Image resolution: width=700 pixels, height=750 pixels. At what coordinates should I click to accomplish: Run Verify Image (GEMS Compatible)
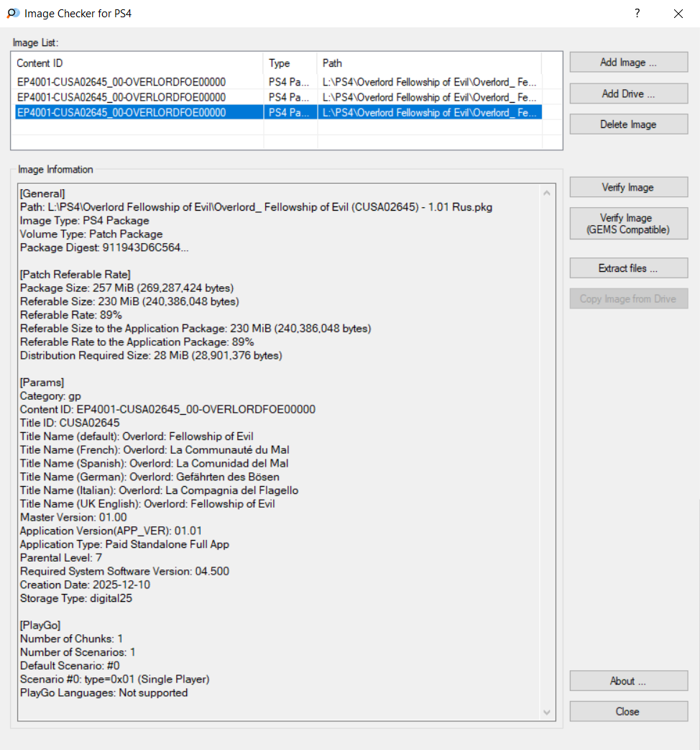(x=628, y=224)
